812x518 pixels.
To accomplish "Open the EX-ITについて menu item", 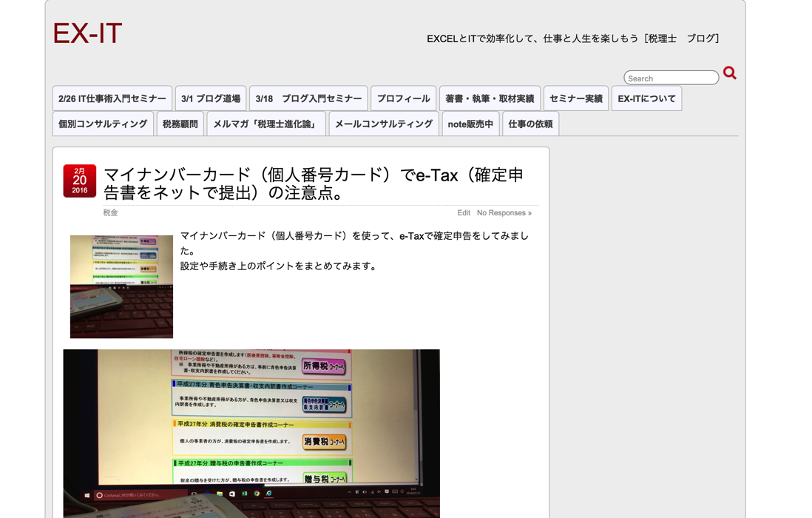I will click(x=647, y=98).
